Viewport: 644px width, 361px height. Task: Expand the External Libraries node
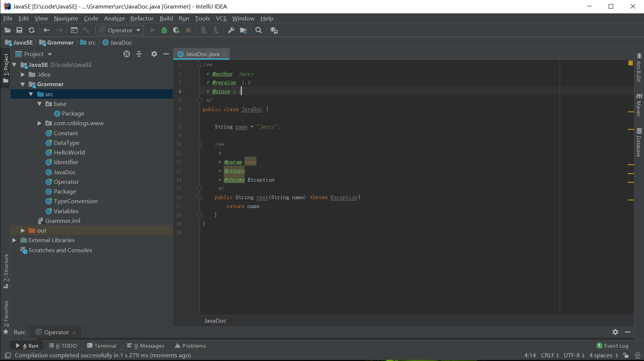(14, 240)
